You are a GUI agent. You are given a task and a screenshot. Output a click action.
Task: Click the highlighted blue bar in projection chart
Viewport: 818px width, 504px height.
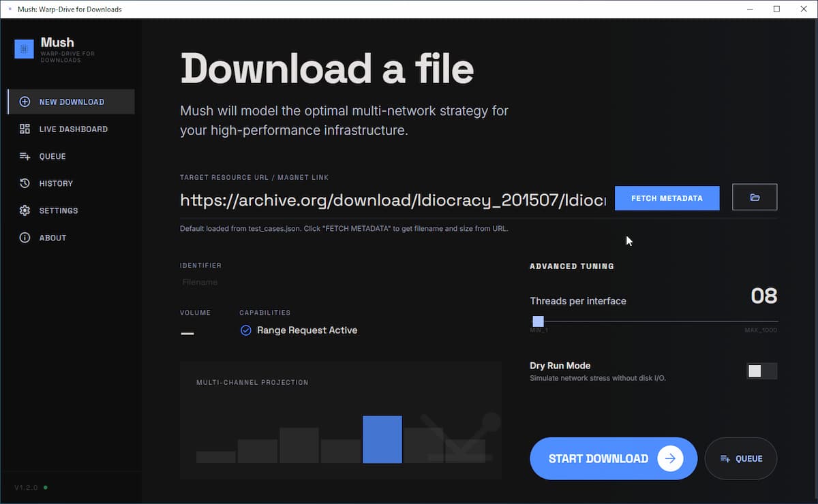(x=382, y=439)
